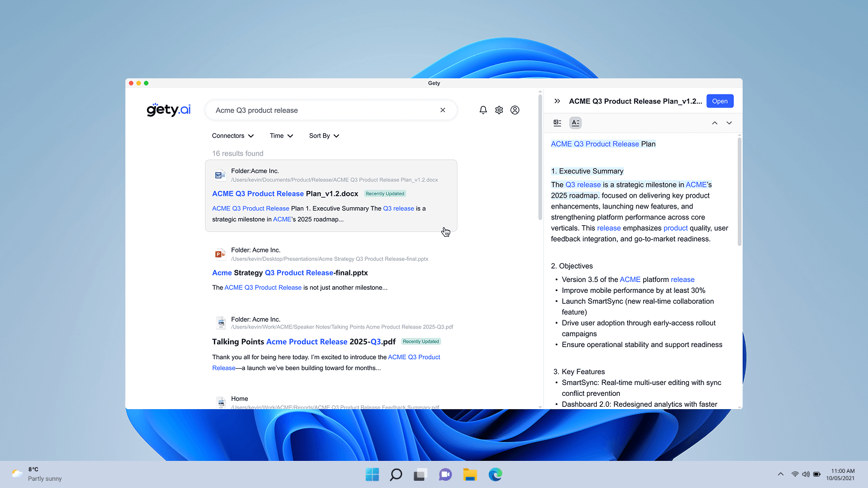Click the 16 results found text
This screenshot has height=488, width=868.
[237, 153]
